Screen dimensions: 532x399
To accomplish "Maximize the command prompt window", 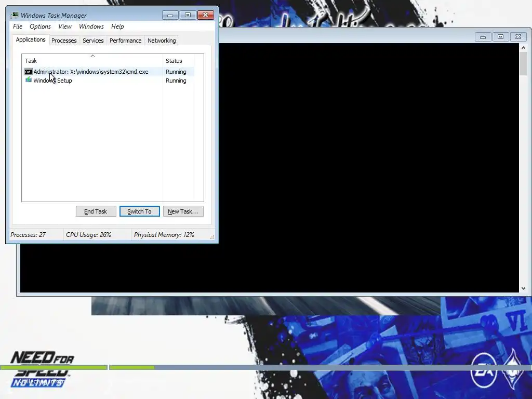I will [x=500, y=37].
